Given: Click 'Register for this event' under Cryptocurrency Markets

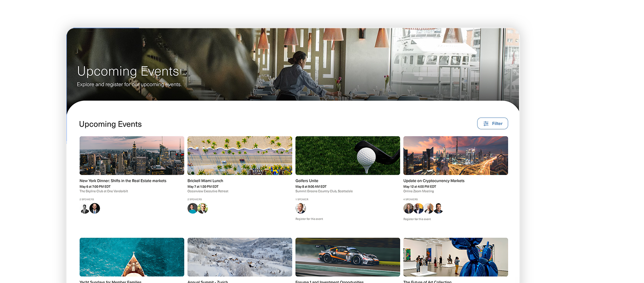Looking at the screenshot, I should coord(417,219).
